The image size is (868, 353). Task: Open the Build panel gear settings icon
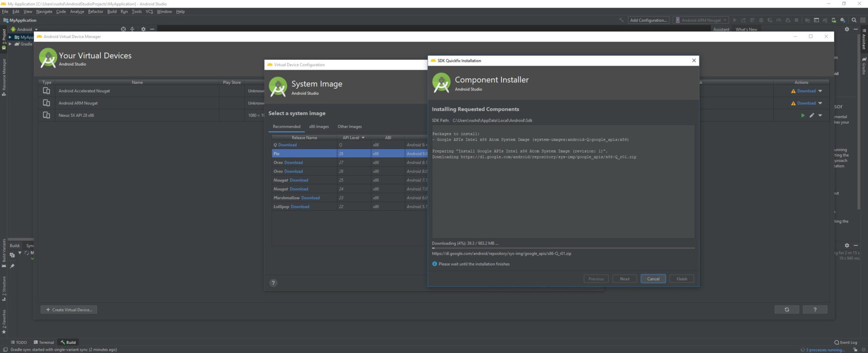(x=847, y=245)
